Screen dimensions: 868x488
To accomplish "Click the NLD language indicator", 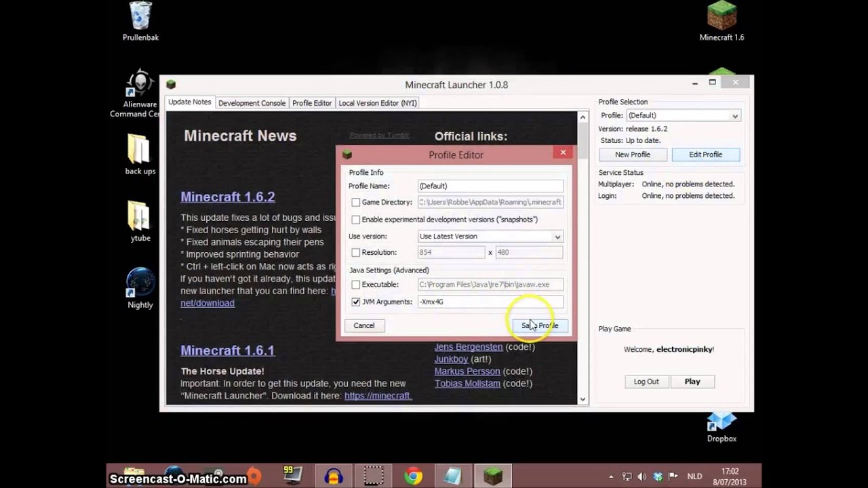I will (x=695, y=476).
